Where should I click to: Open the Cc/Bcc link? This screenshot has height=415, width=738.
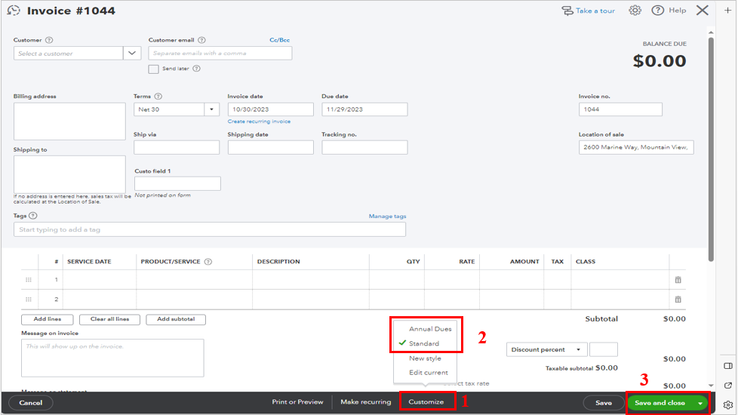(x=280, y=40)
